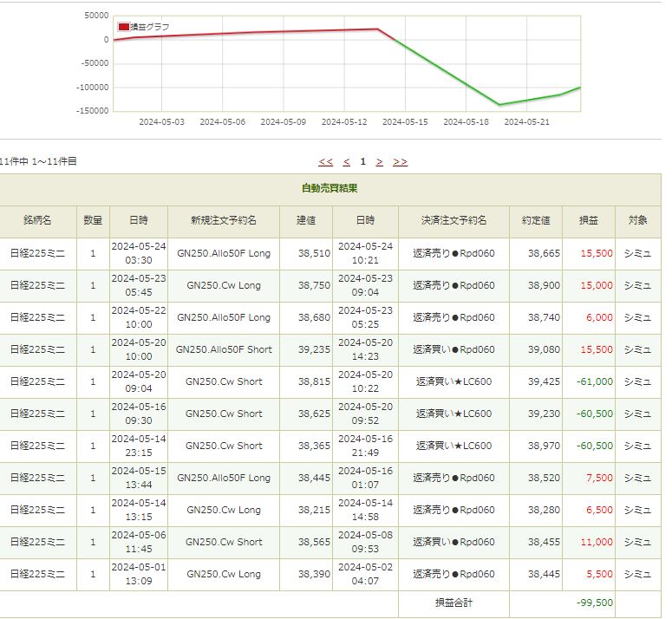The height and width of the screenshot is (619, 672).
Task: Click the 決済注文予約名 column header
Action: 453,220
